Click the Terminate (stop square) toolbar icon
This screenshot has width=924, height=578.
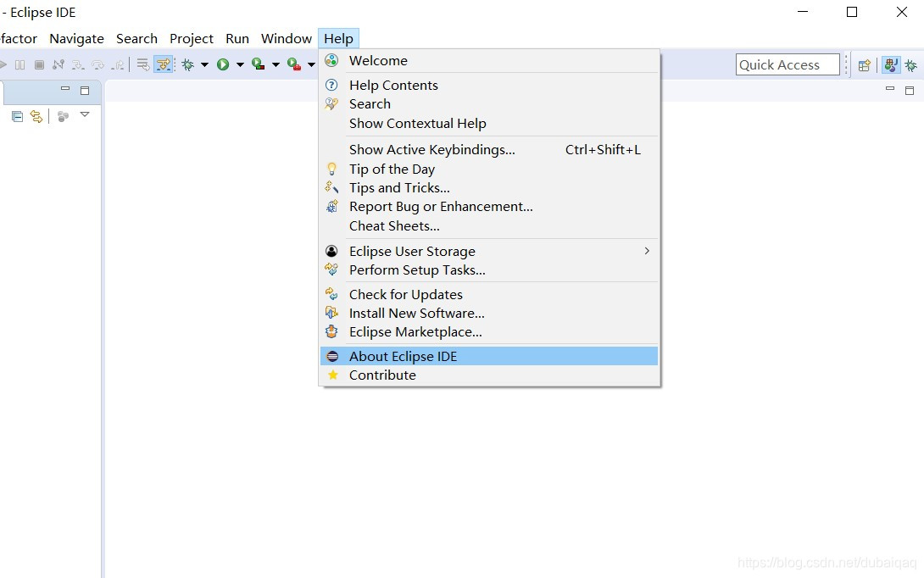pos(39,64)
